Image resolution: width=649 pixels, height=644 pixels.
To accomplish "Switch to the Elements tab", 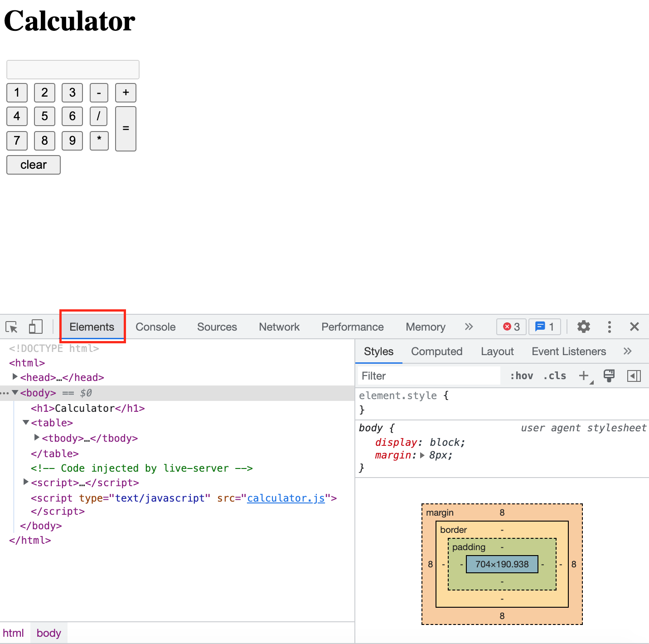I will [92, 327].
